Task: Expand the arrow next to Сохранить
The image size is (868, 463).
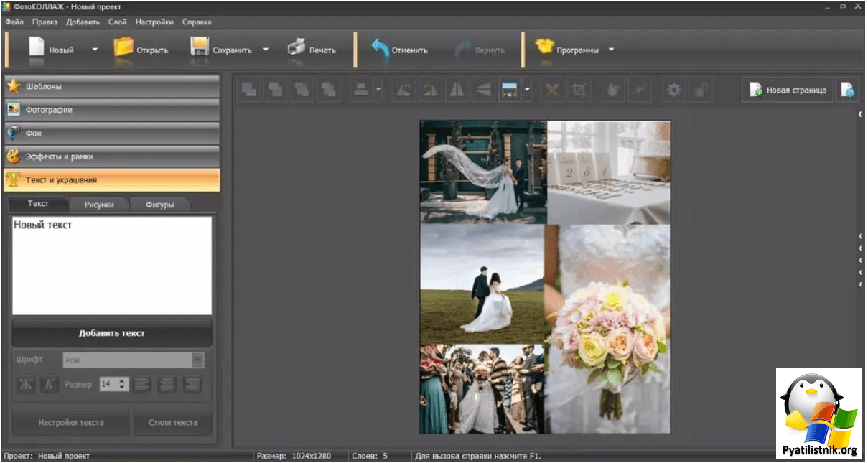Action: [x=266, y=50]
